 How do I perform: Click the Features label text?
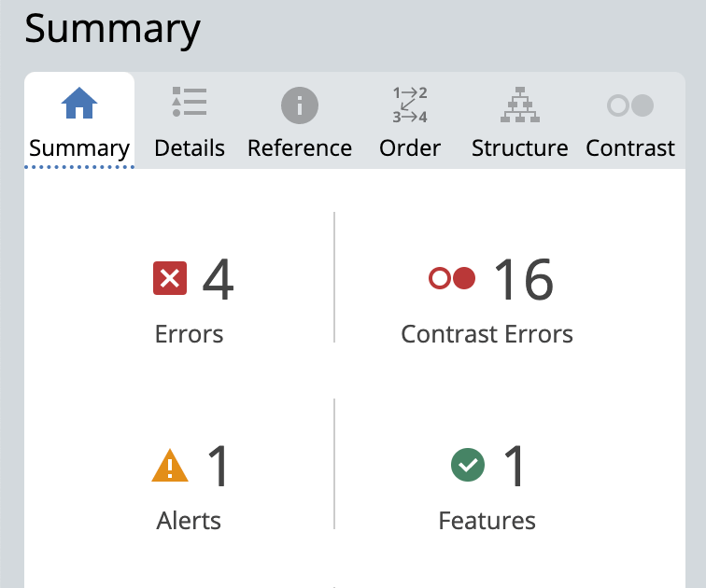(x=487, y=521)
